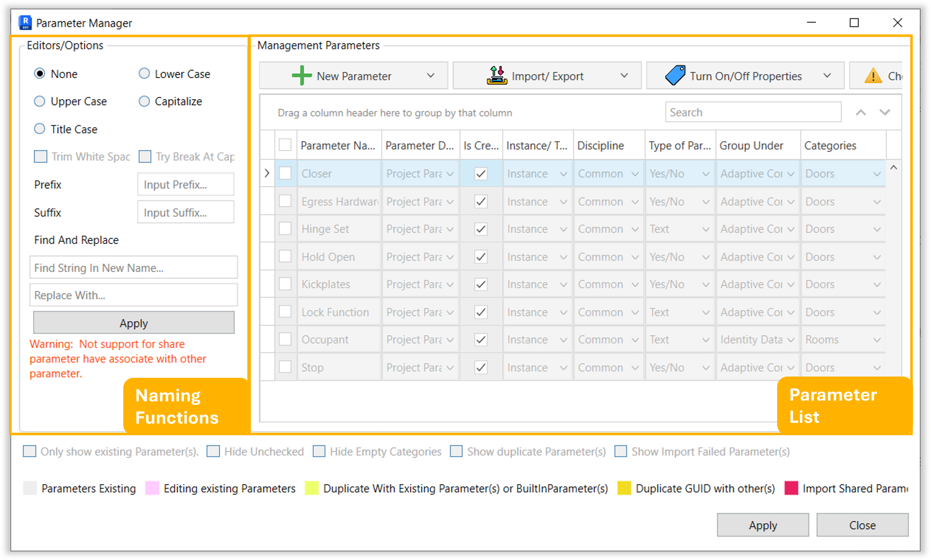The height and width of the screenshot is (560, 931).
Task: Click the row indicator arrow beside Closer
Action: tap(267, 173)
